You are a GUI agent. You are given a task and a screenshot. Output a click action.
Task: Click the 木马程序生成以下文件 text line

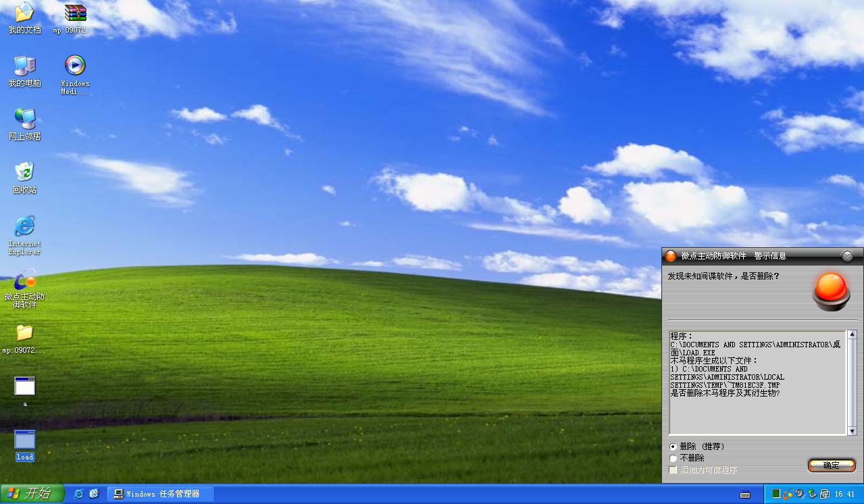point(714,361)
